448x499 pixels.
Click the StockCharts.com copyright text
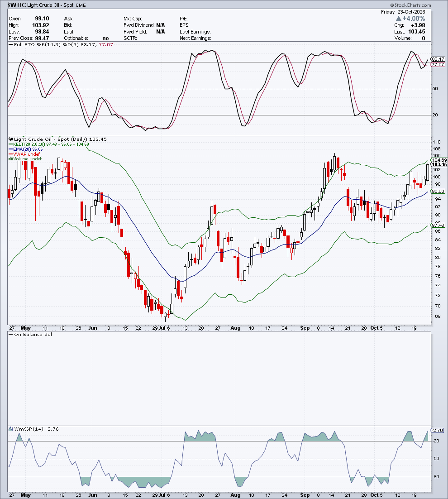click(x=411, y=5)
